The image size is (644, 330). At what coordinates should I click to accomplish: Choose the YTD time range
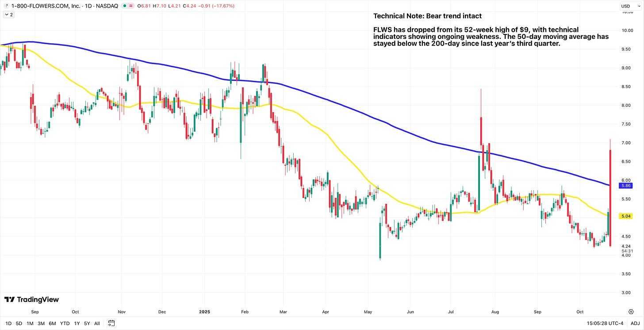point(65,323)
